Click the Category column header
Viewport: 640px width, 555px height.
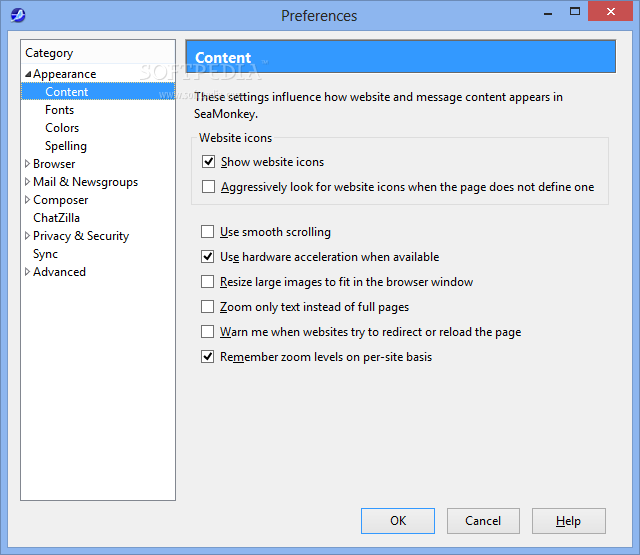(x=98, y=53)
